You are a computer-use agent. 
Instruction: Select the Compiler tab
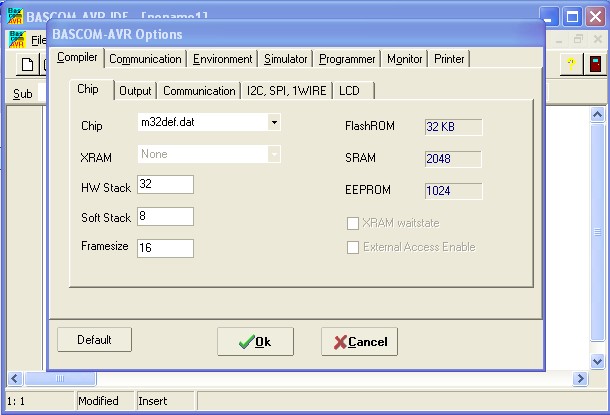pyautogui.click(x=77, y=58)
